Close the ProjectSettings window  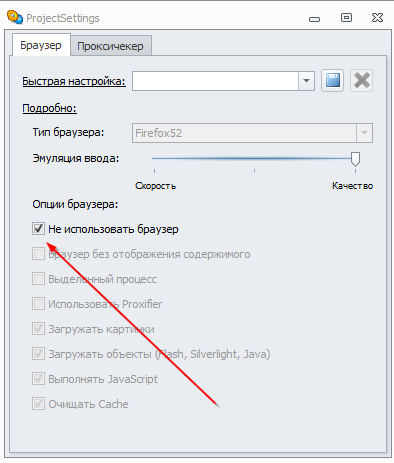[377, 17]
